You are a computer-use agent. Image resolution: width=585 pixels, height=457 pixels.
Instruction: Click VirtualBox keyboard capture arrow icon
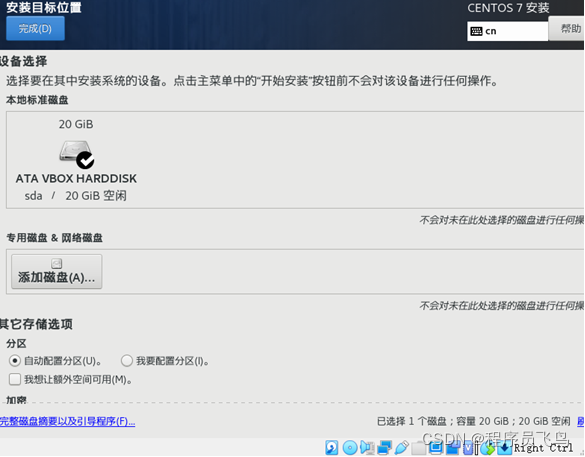[504, 448]
